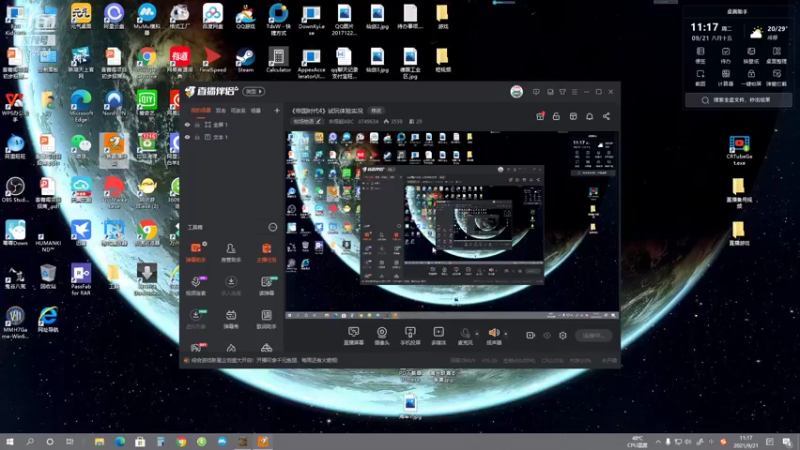800x450 pixels.
Task: Click the stream preview canvas
Action: 452,225
